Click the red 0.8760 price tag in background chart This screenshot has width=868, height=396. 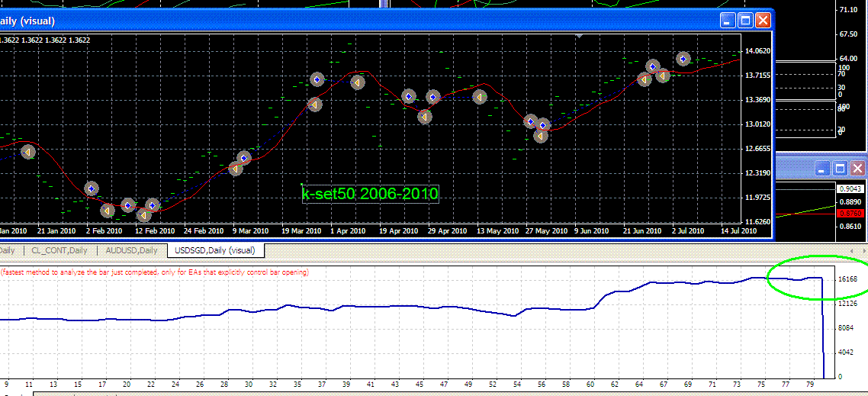tap(850, 214)
